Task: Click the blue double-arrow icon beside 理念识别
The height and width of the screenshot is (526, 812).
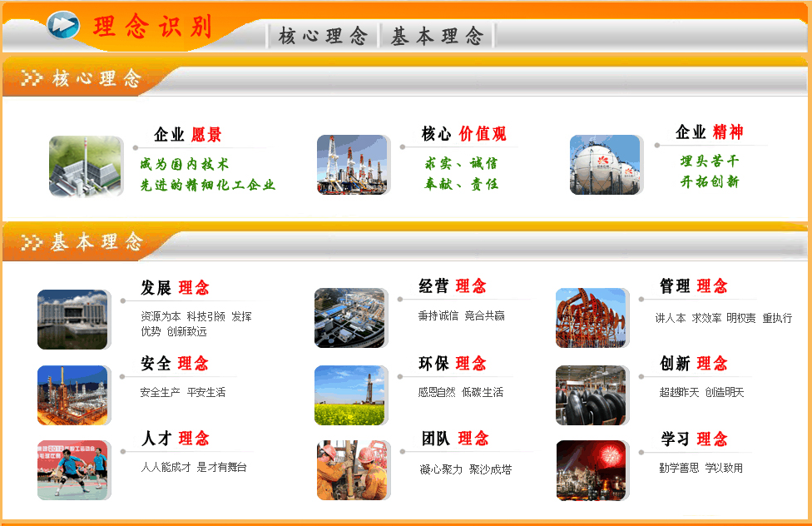Action: [63, 25]
